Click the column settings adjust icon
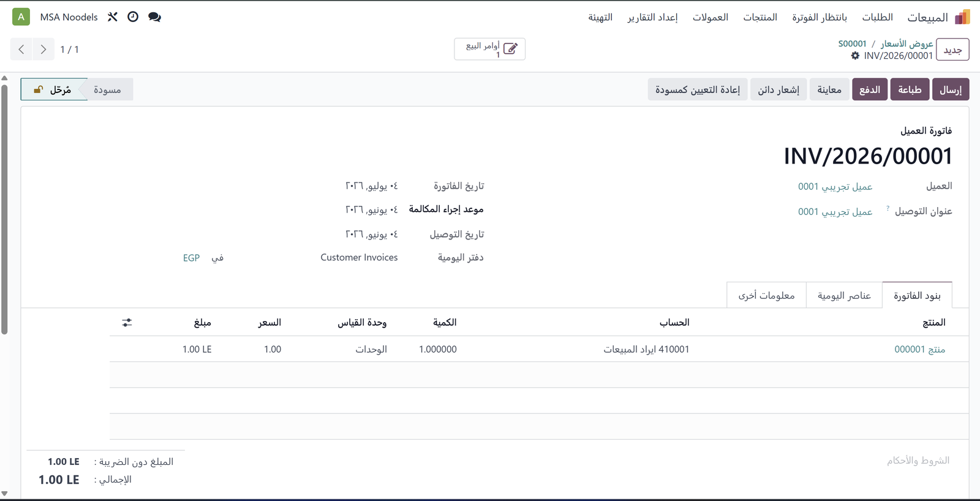Image resolution: width=980 pixels, height=501 pixels. coord(127,322)
